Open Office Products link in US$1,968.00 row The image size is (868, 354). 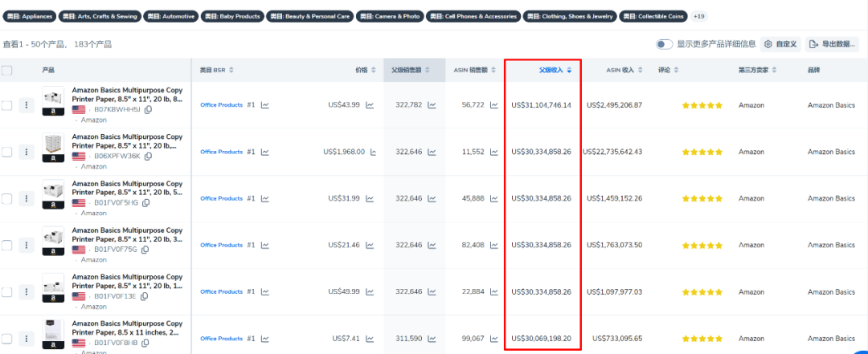click(222, 152)
